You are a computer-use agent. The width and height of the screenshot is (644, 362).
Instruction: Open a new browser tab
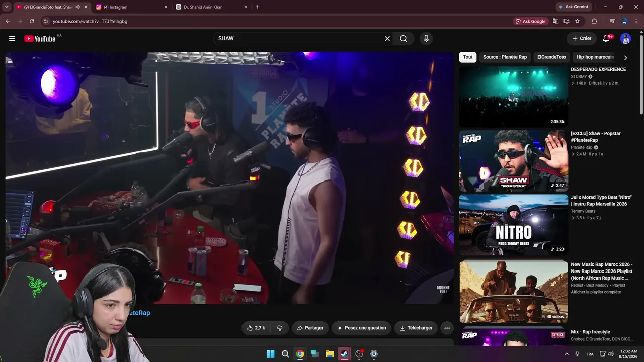[258, 7]
